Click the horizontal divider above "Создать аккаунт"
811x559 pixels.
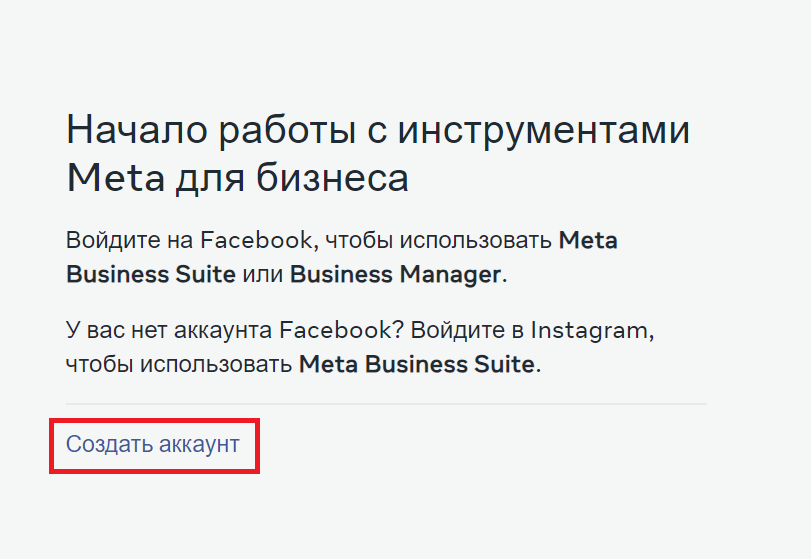[386, 404]
